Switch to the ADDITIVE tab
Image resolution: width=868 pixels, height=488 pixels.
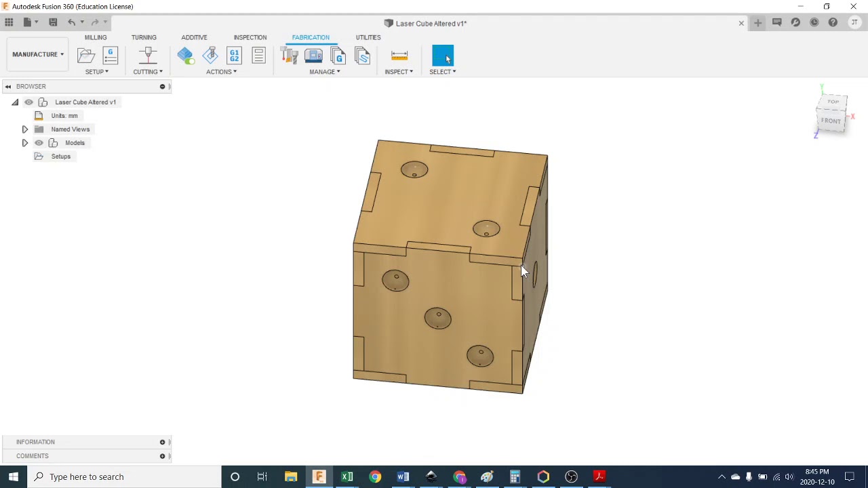(x=194, y=37)
